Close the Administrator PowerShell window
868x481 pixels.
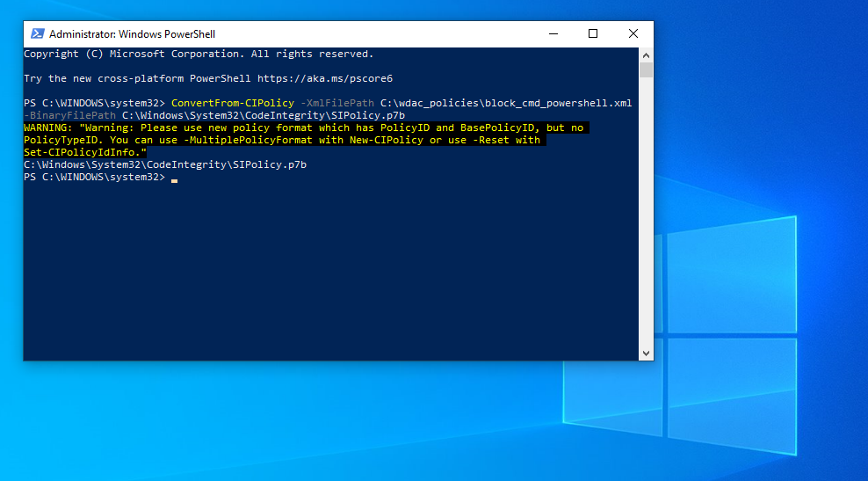point(633,33)
